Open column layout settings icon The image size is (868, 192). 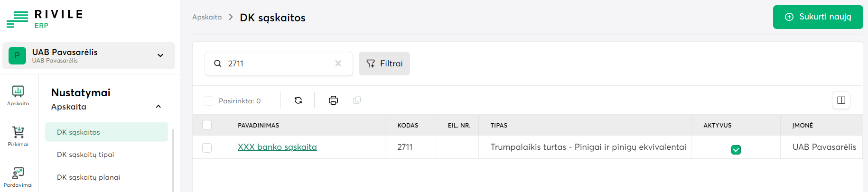pyautogui.click(x=841, y=101)
